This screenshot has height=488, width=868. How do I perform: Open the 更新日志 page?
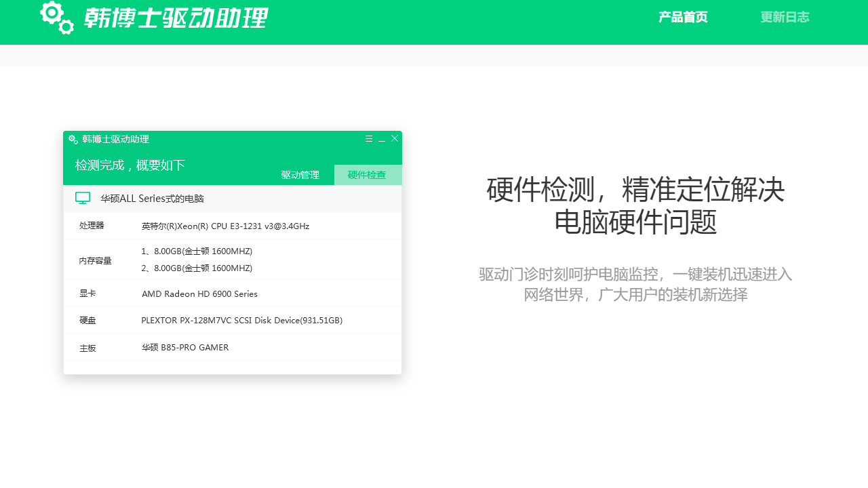pos(785,17)
